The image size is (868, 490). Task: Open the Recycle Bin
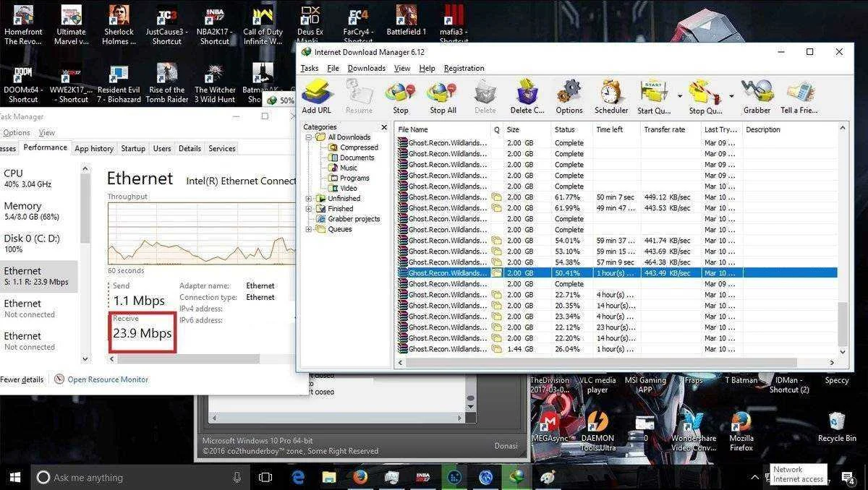837,426
